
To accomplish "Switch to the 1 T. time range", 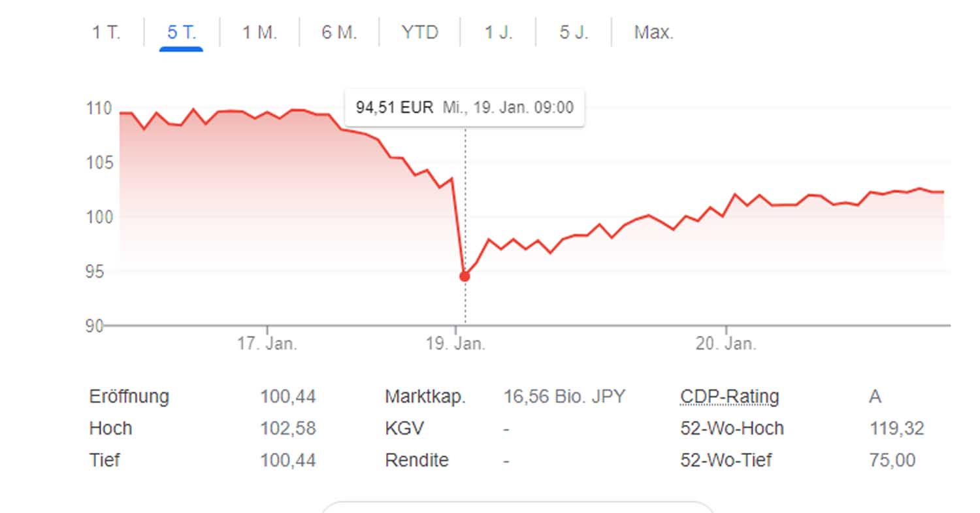I will tap(106, 32).
